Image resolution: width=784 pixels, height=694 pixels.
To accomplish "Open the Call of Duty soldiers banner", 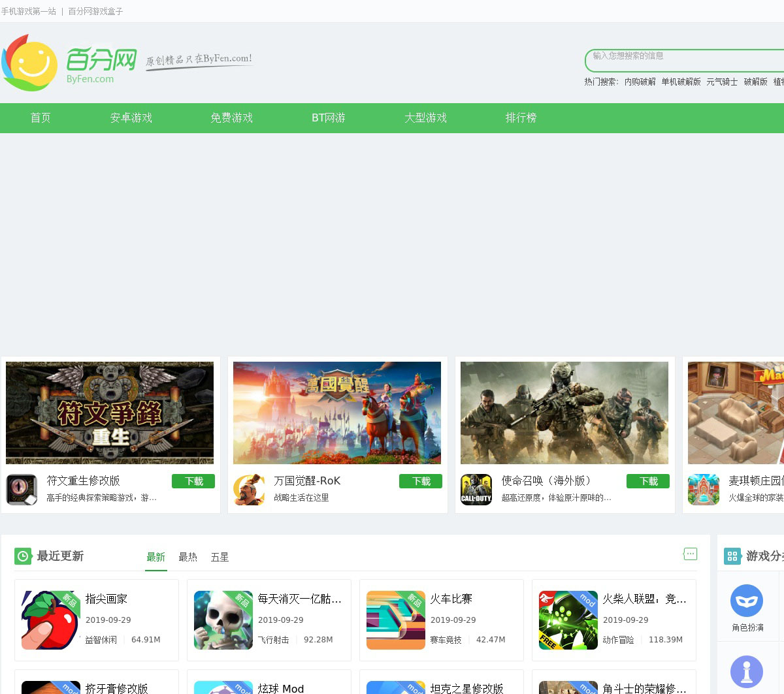I will [x=564, y=413].
